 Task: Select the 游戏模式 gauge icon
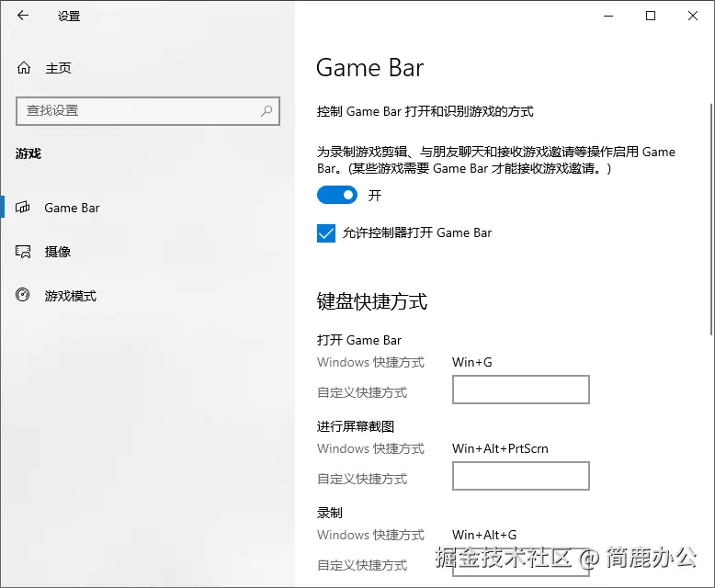click(x=22, y=295)
